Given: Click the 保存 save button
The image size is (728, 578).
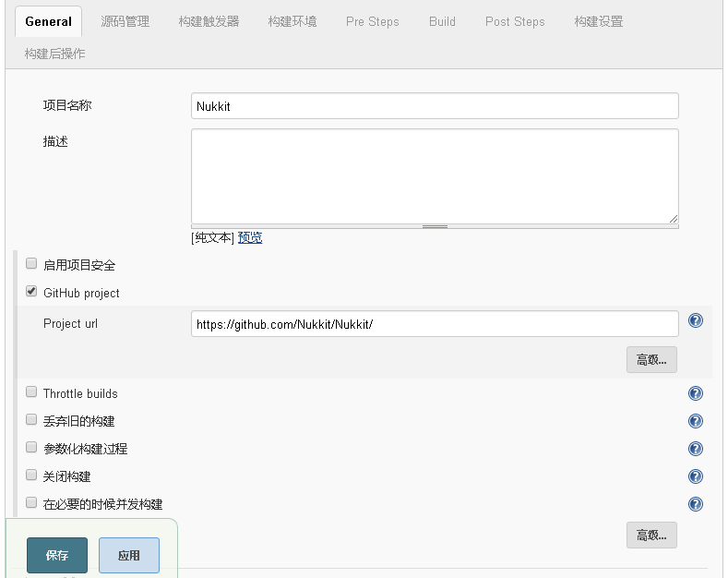Looking at the screenshot, I should (57, 555).
